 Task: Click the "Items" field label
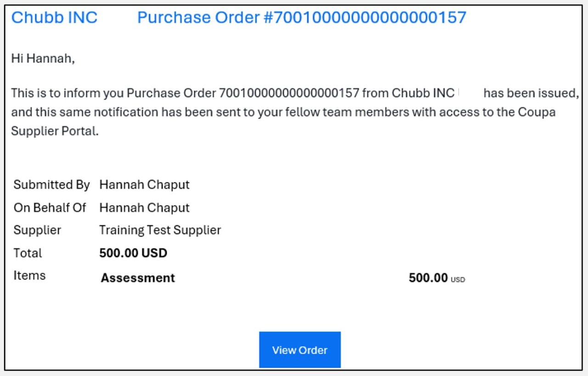tap(29, 276)
